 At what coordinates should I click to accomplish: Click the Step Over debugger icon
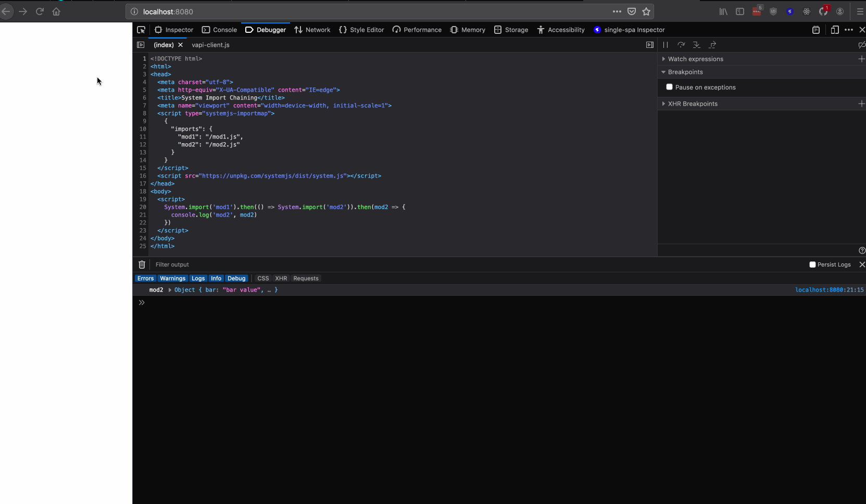[x=682, y=45]
